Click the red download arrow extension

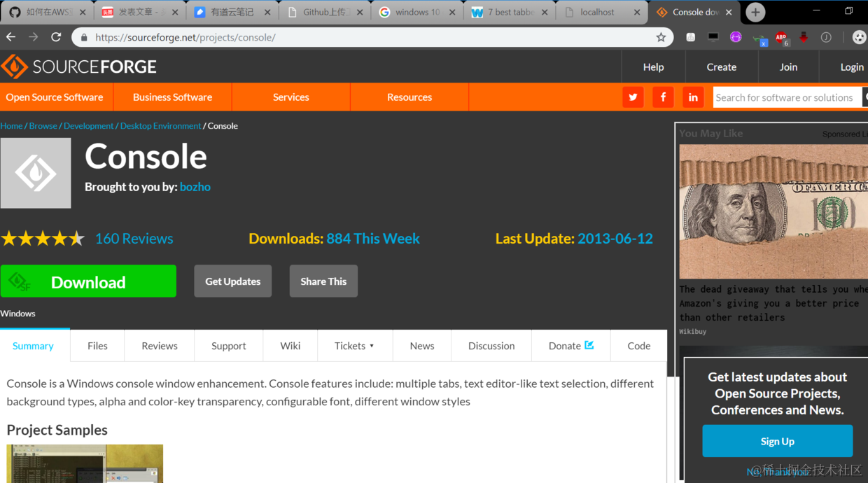coord(804,37)
